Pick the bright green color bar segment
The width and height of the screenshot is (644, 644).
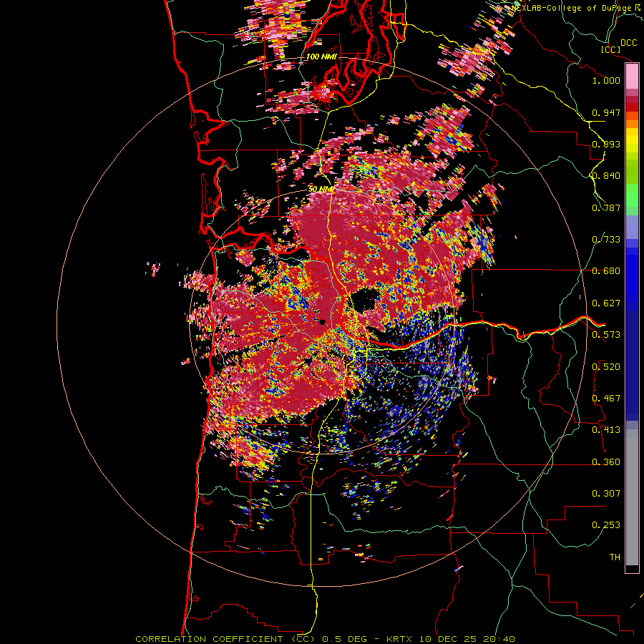(x=632, y=195)
